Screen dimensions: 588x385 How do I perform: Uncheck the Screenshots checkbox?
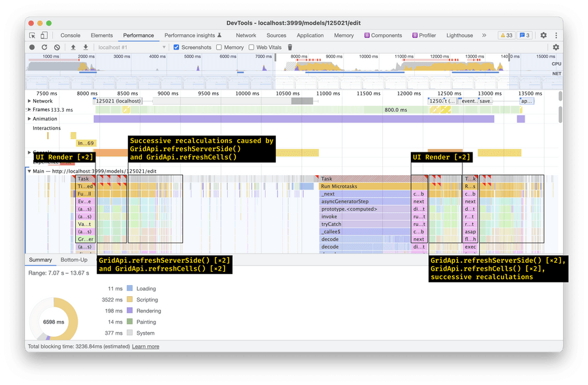pyautogui.click(x=176, y=47)
